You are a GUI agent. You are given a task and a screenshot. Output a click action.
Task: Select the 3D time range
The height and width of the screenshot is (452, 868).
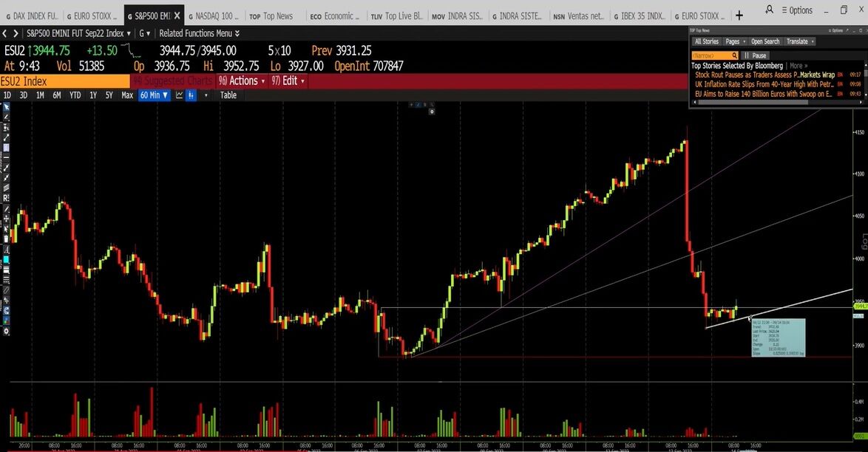click(x=23, y=95)
